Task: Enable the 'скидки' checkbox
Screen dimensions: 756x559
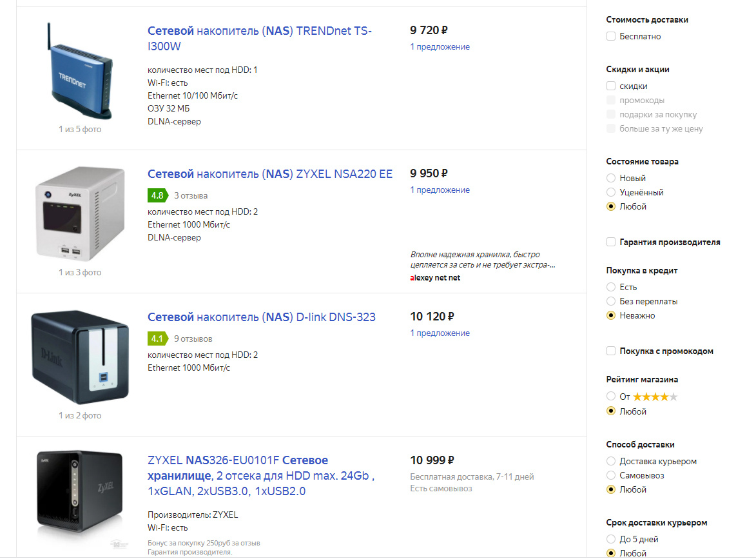Action: [611, 86]
